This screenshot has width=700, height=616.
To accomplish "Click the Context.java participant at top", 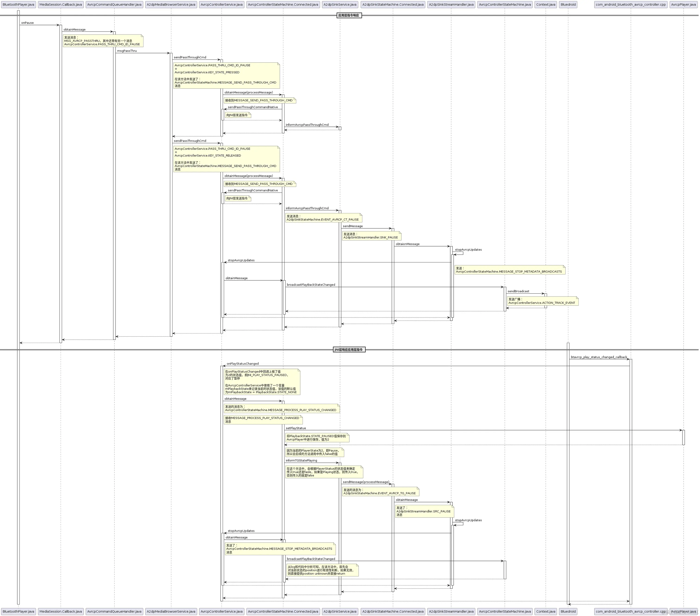I will point(546,4).
